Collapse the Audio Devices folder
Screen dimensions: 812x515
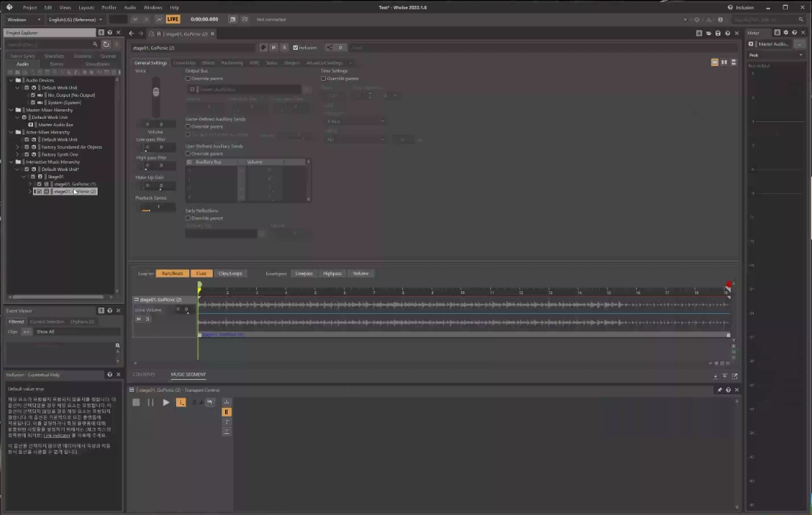[x=11, y=80]
